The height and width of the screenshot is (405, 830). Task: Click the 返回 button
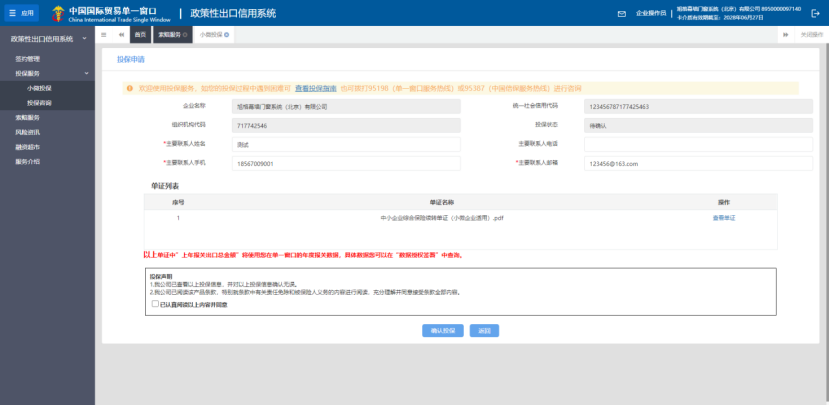pyautogui.click(x=484, y=330)
